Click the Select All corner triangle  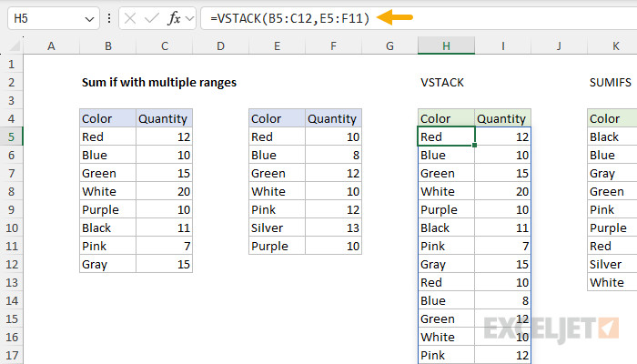point(15,45)
